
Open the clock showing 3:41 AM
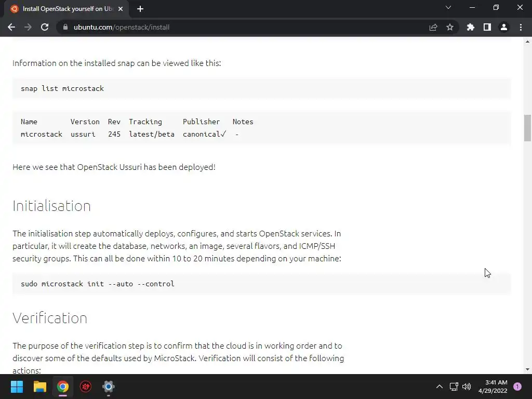click(x=493, y=387)
